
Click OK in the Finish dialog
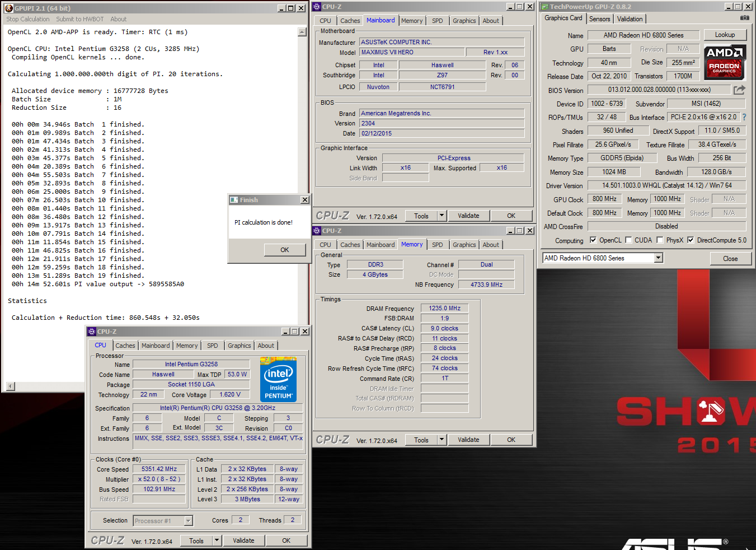click(x=285, y=250)
